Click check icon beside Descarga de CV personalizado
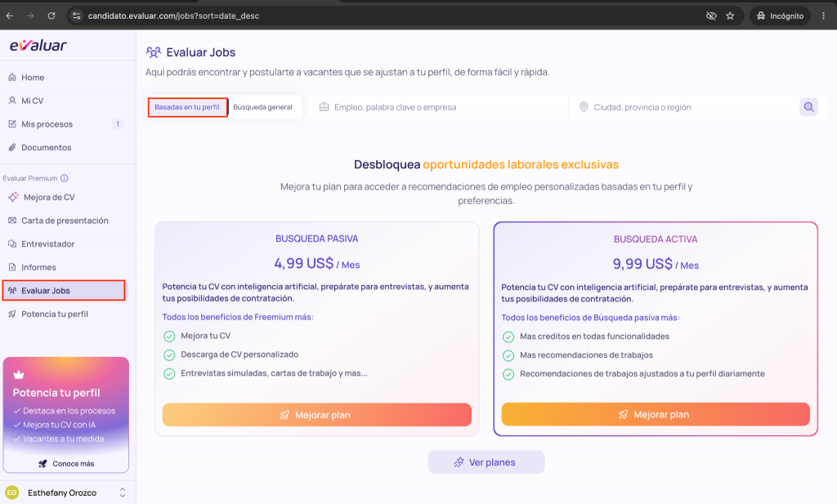Image resolution: width=837 pixels, height=504 pixels. tap(169, 355)
